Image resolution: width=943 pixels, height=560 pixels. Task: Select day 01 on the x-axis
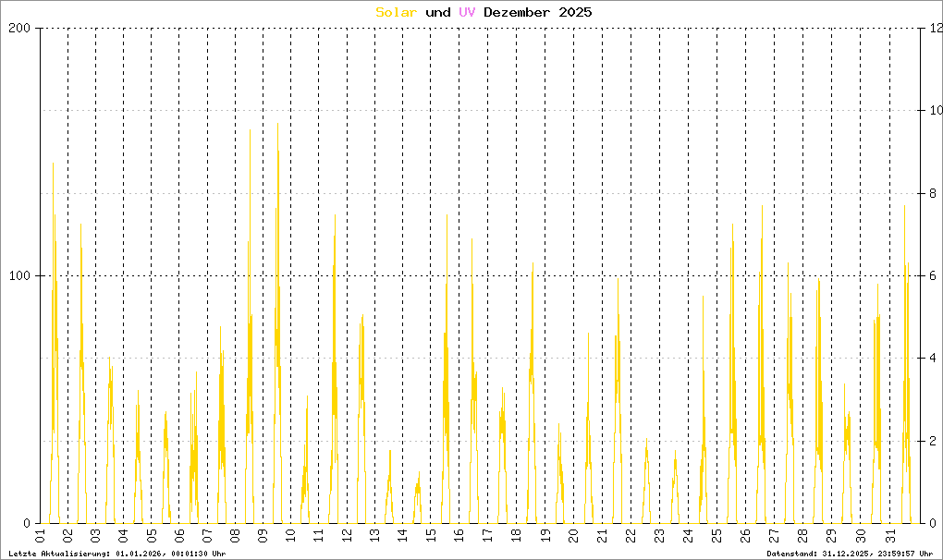(41, 536)
